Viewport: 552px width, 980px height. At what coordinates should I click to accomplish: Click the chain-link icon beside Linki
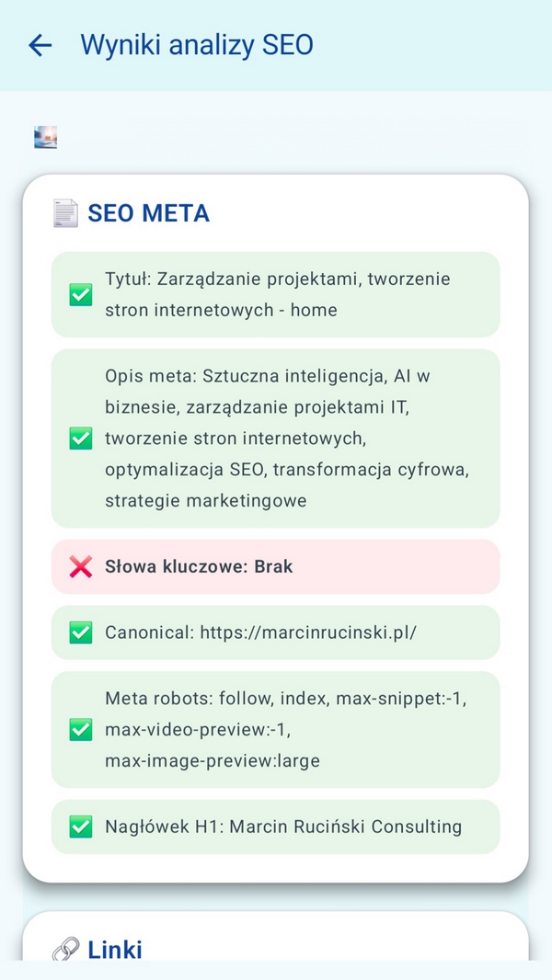63,950
